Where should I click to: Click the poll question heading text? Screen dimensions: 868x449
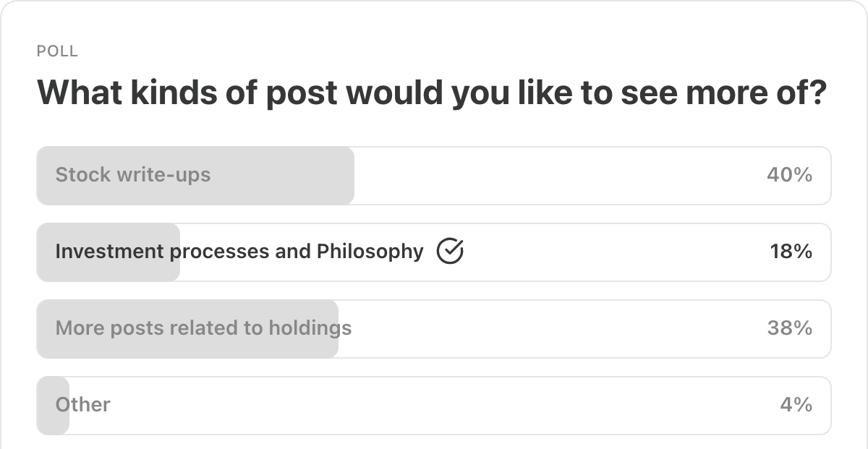431,93
